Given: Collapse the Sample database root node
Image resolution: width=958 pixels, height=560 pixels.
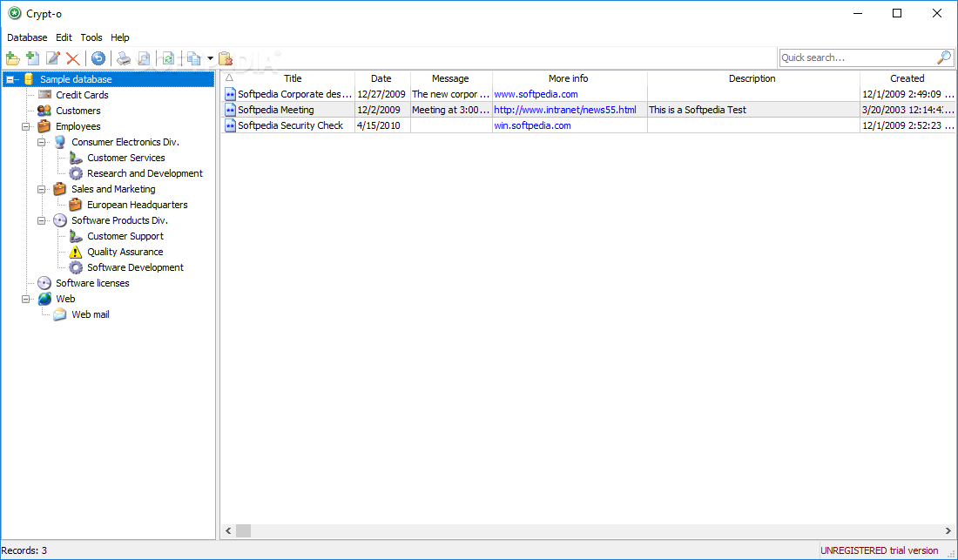Looking at the screenshot, I should 10,79.
